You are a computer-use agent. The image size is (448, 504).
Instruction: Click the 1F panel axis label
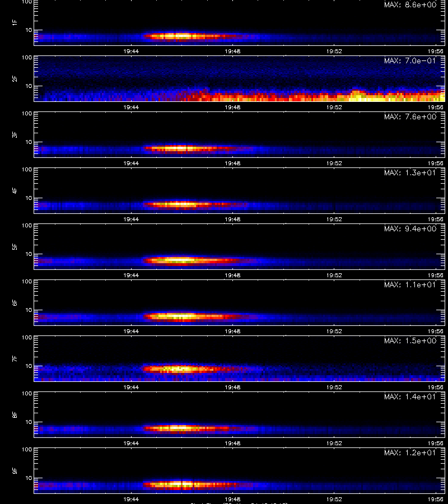pyautogui.click(x=15, y=22)
